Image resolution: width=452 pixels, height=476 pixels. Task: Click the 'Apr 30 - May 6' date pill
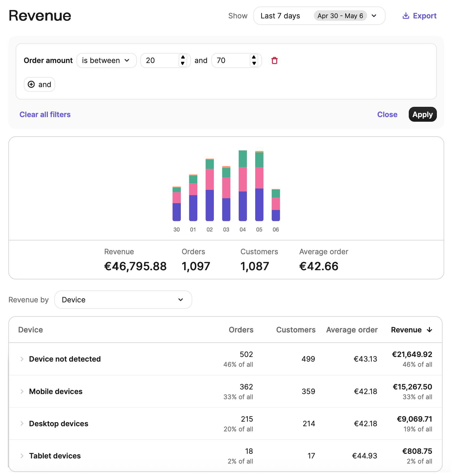pyautogui.click(x=340, y=16)
